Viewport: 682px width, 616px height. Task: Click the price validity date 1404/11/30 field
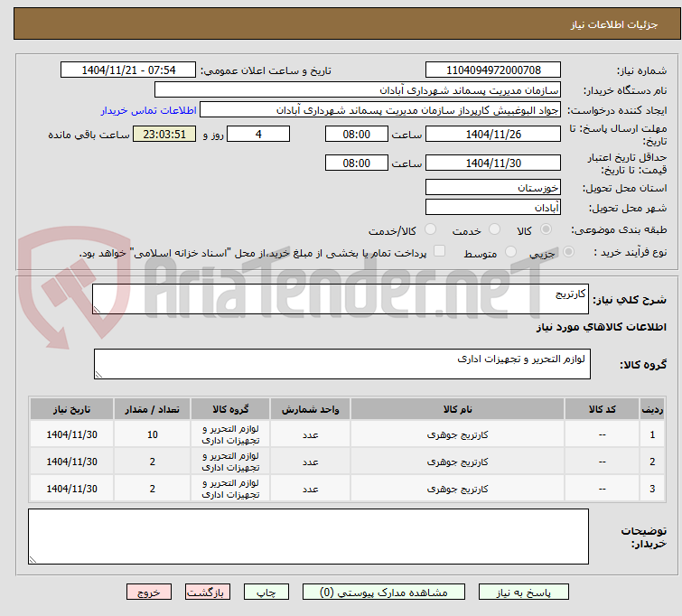click(493, 163)
